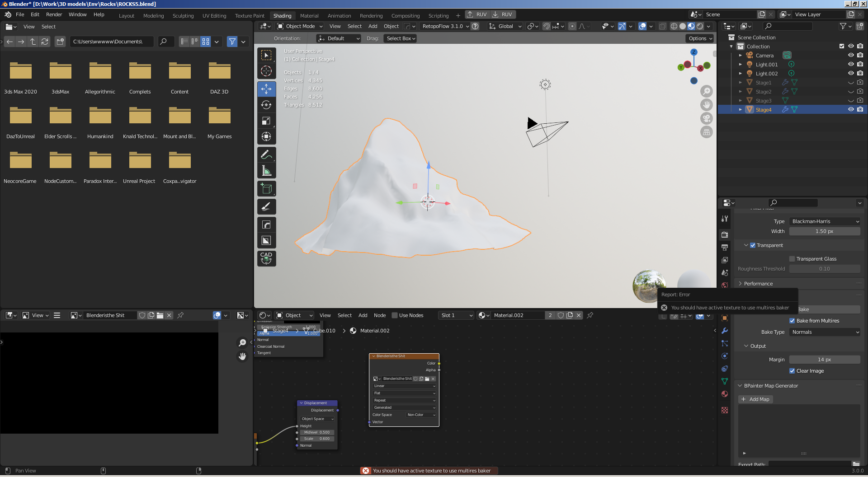Screen dimensions: 868x477
Task: Open the Blackman-Harris filter type dropdown
Action: click(x=825, y=221)
